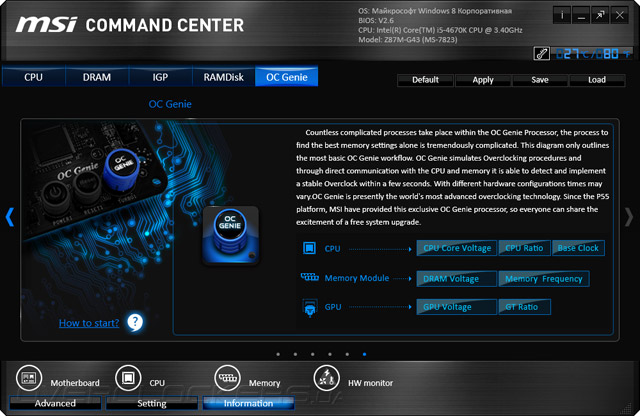Viewport: 640px width, 416px height.
Task: Switch to the CPU tab
Action: click(x=33, y=77)
